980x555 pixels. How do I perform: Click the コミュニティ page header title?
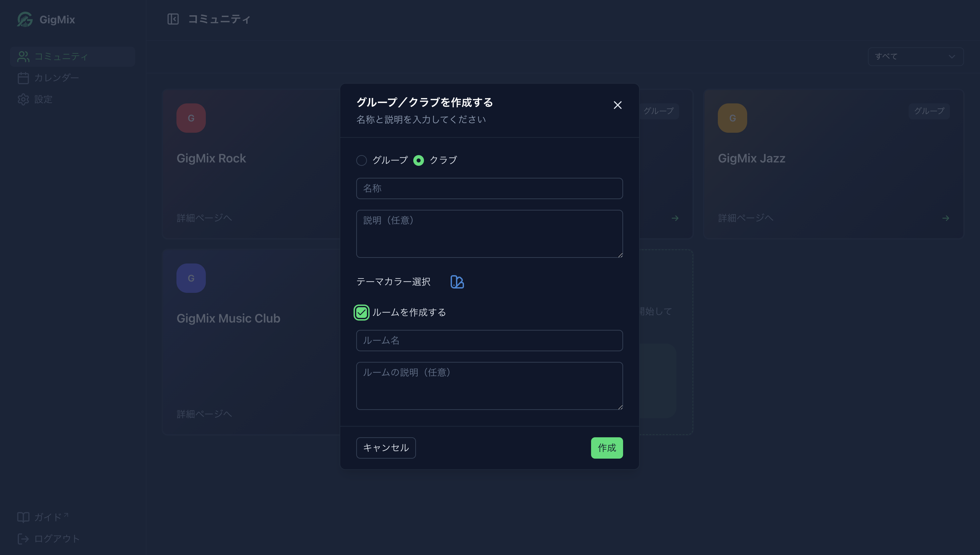pos(219,19)
